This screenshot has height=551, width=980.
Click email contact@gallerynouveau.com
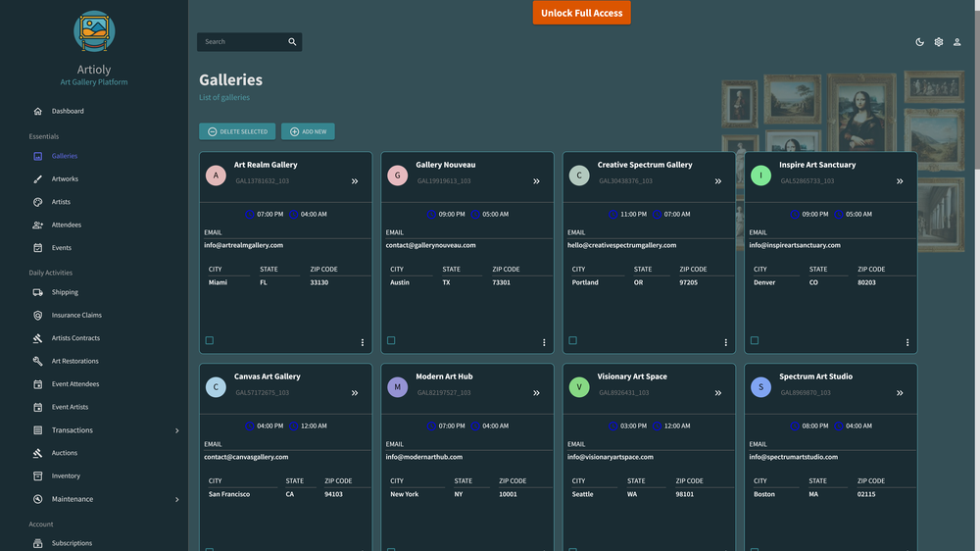430,245
